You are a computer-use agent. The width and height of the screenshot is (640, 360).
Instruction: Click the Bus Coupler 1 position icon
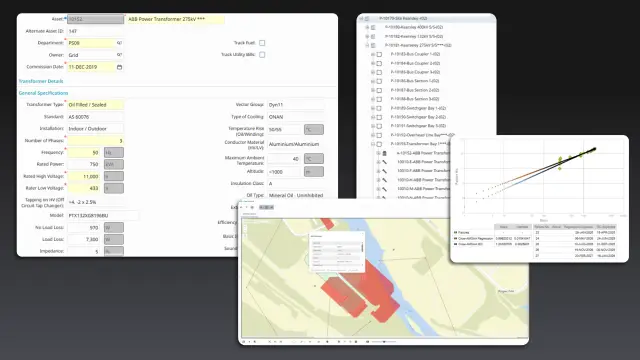click(x=379, y=54)
